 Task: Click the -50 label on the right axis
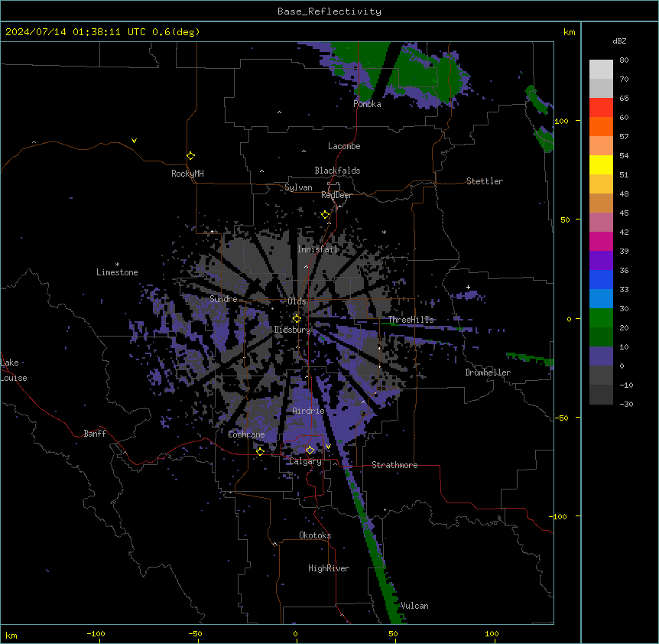(x=561, y=418)
